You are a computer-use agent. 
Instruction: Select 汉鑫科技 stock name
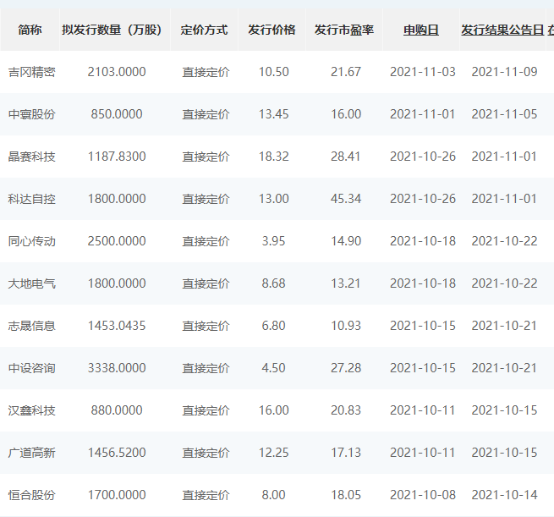point(32,411)
